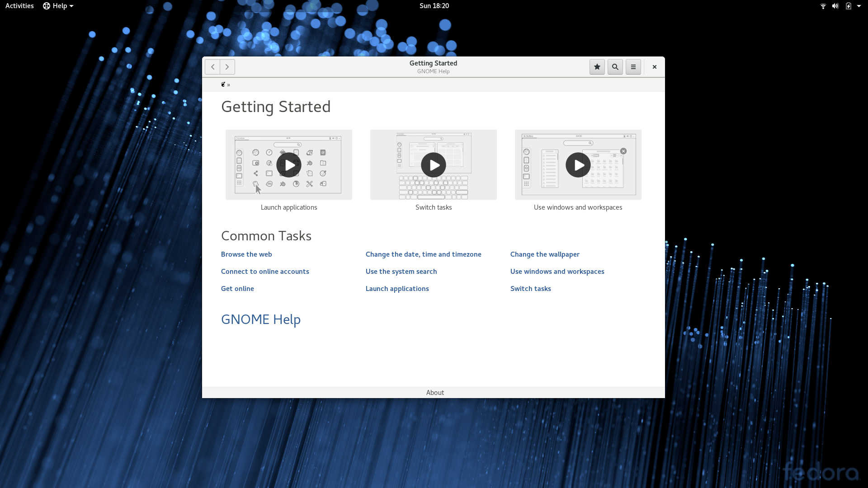This screenshot has height=488, width=868.
Task: Open Switch tasks link in Common Tasks
Action: (x=531, y=289)
